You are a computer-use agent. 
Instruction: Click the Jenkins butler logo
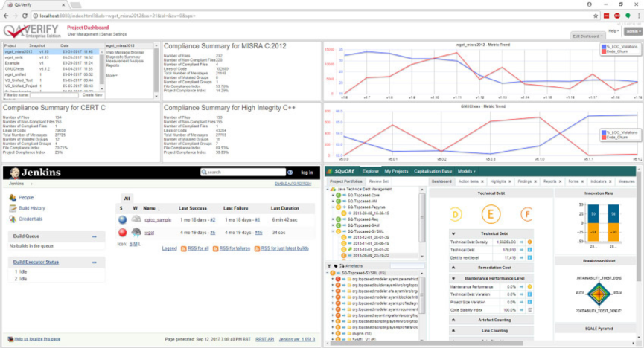point(15,173)
